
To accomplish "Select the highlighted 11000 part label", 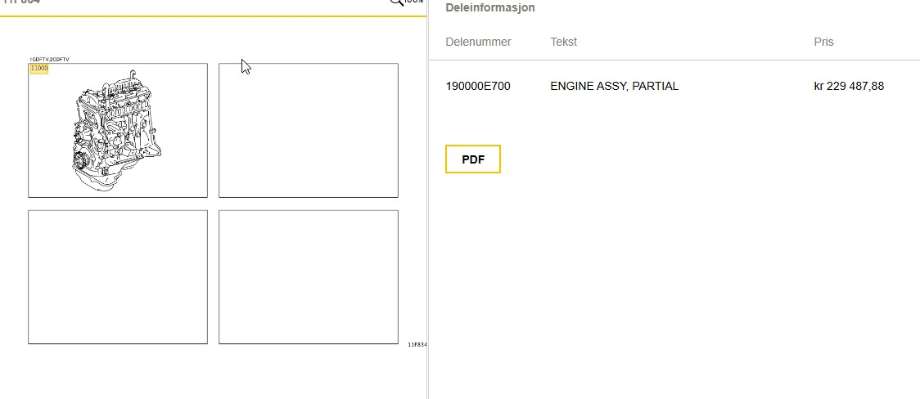I will [39, 69].
